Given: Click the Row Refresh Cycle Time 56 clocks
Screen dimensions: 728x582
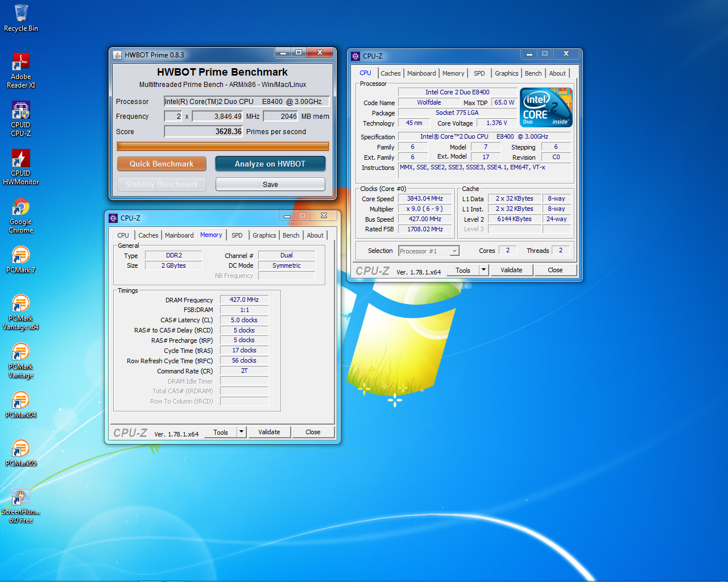Looking at the screenshot, I should click(x=244, y=360).
